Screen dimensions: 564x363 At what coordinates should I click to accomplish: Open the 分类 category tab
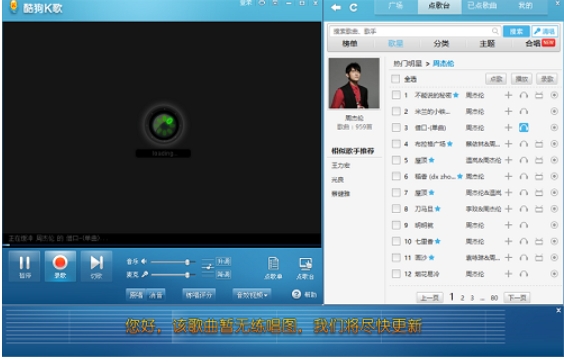tap(441, 44)
